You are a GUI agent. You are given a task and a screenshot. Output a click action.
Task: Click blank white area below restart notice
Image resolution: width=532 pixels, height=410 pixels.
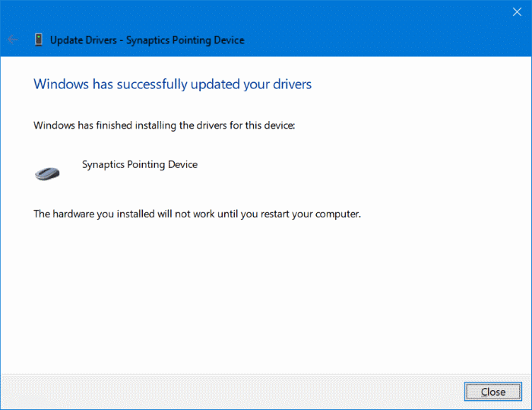coord(266,297)
